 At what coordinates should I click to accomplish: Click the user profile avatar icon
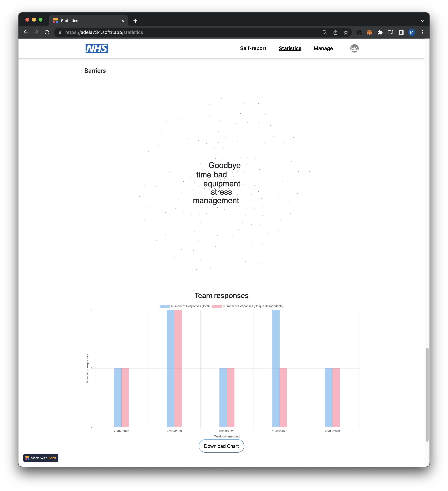(354, 48)
